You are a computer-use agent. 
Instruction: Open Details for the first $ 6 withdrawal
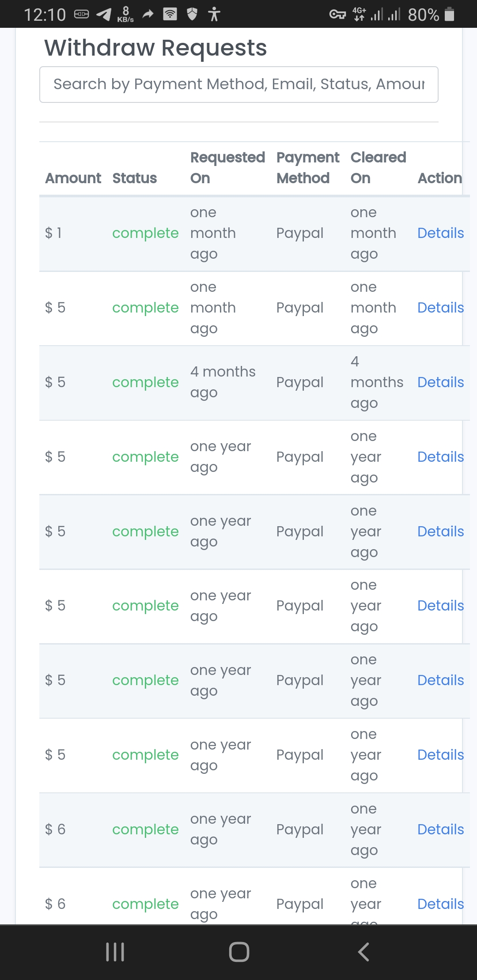440,829
